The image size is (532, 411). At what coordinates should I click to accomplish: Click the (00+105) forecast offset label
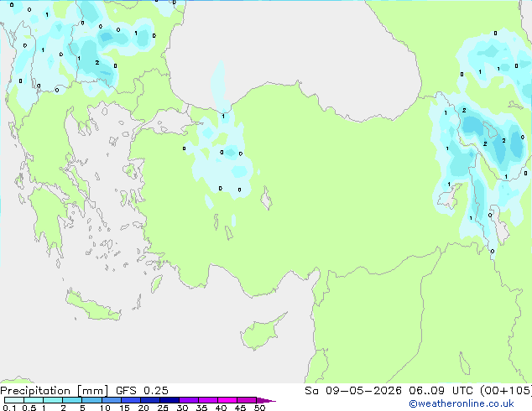coord(505,391)
